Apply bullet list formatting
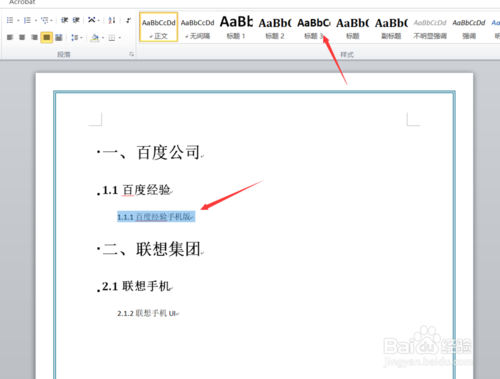500x379 pixels. [10, 20]
